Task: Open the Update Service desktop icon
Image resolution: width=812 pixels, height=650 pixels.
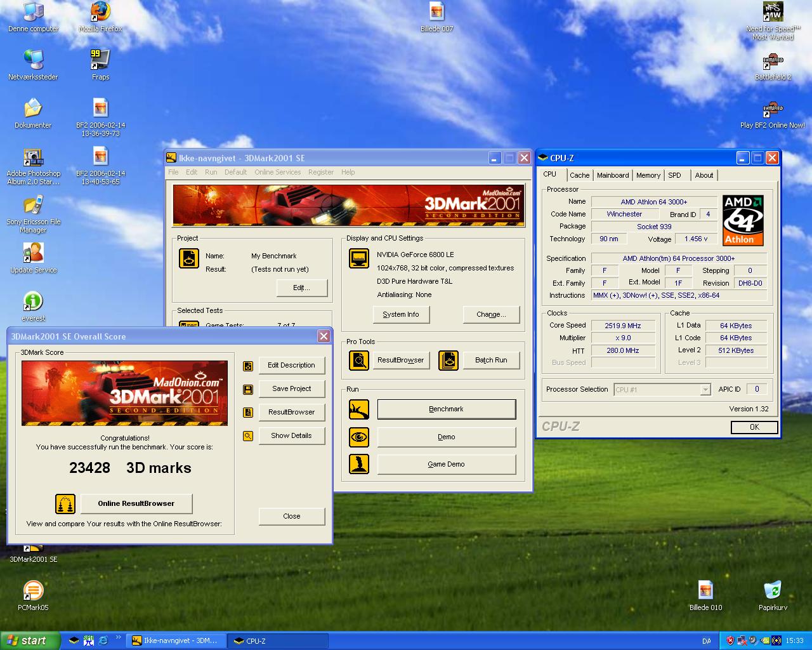Action: (33, 259)
